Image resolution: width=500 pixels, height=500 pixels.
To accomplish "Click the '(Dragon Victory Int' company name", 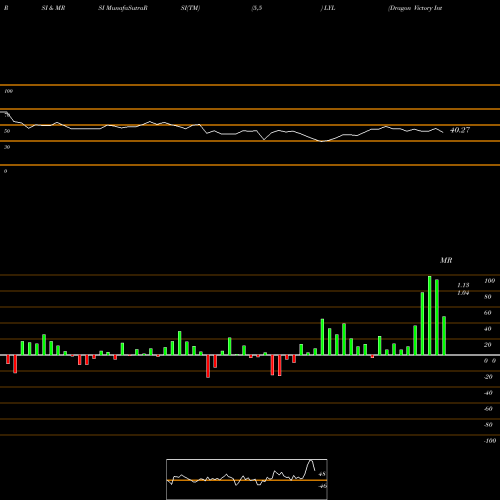I will coord(415,8).
